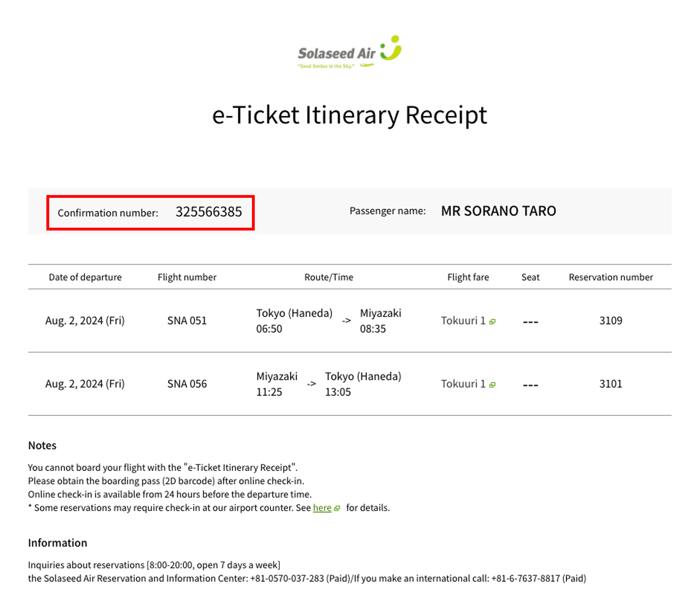Open external link icon beside second Tokuuri 1
700x603 pixels.
pyautogui.click(x=492, y=385)
